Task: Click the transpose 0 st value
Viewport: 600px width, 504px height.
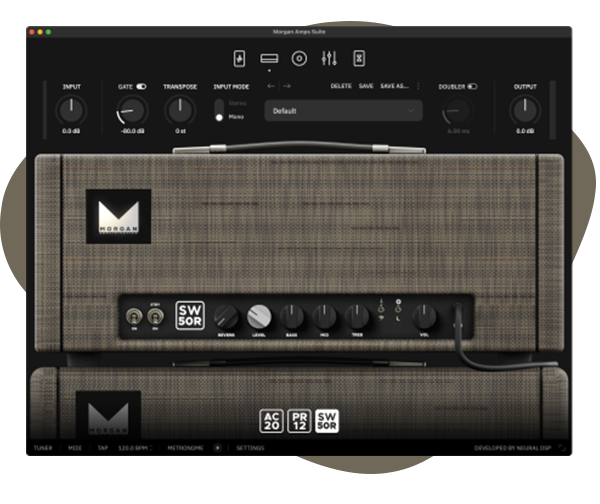Action: 180,131
